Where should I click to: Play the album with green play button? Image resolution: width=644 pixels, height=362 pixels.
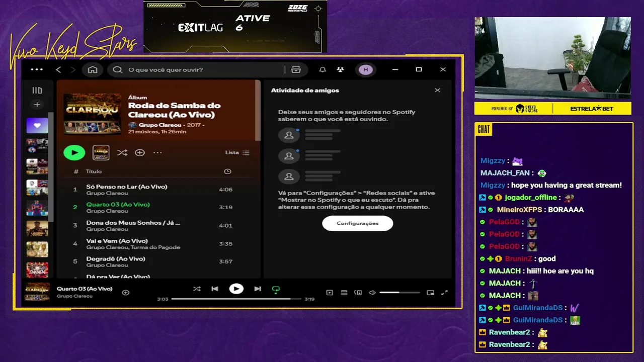(74, 152)
